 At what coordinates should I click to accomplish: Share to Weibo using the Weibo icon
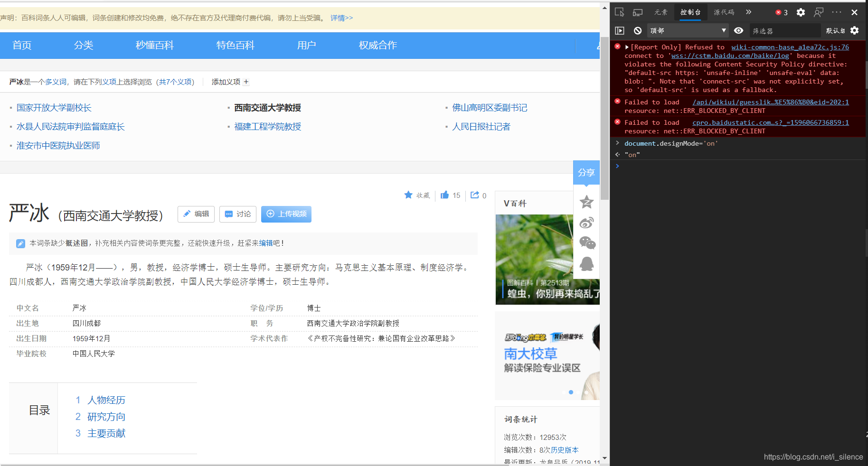tap(586, 223)
